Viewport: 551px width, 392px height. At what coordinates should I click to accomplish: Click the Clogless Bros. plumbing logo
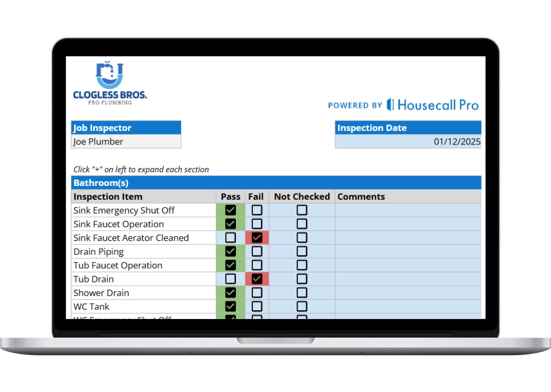click(109, 83)
